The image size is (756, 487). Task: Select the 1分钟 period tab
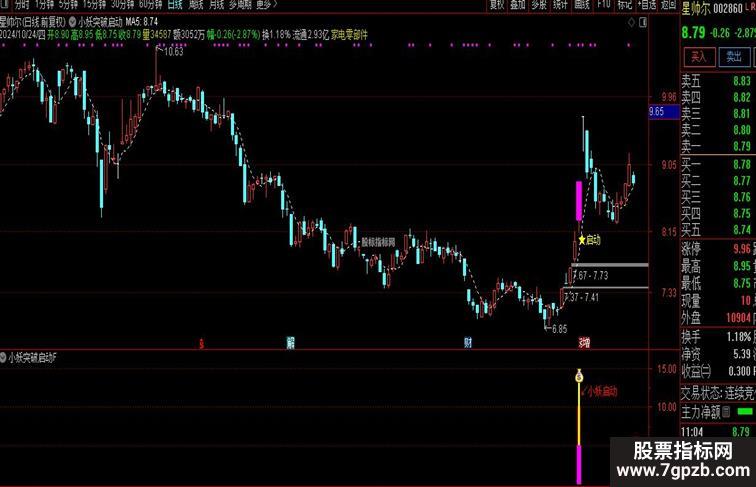coord(44,5)
